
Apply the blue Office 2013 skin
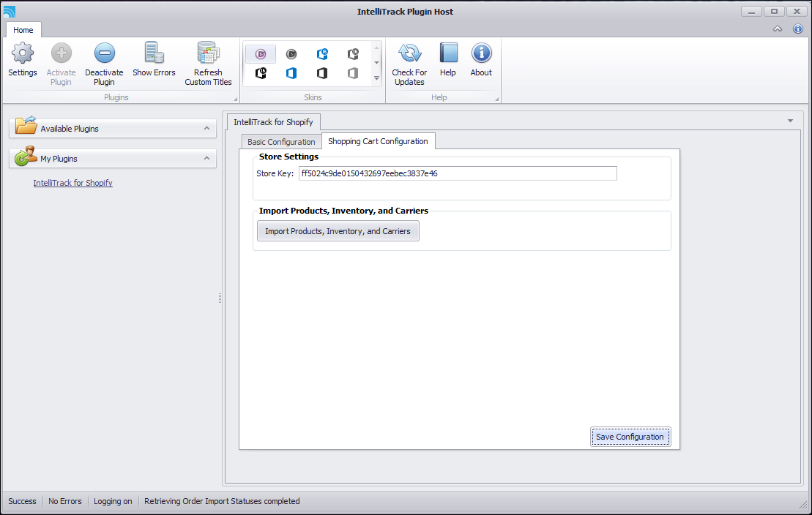[291, 73]
